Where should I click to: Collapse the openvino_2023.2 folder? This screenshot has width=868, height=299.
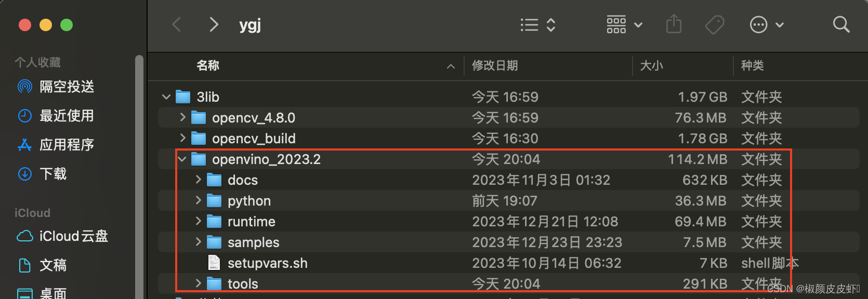pos(182,159)
